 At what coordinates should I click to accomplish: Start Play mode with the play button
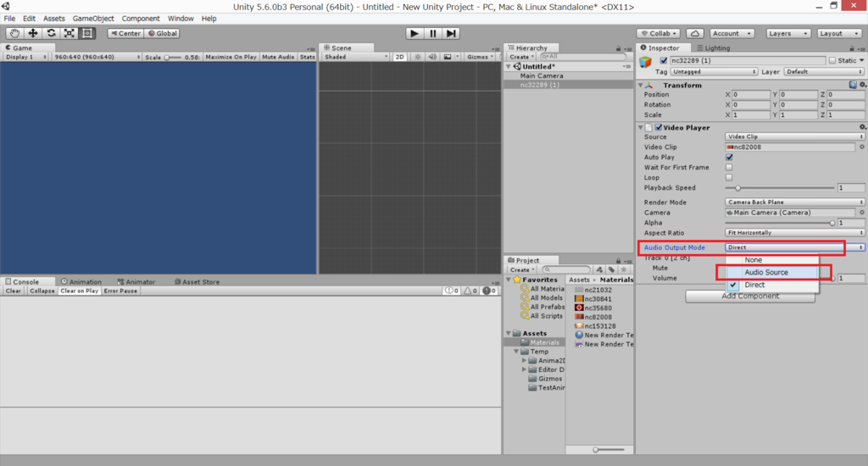(x=414, y=33)
